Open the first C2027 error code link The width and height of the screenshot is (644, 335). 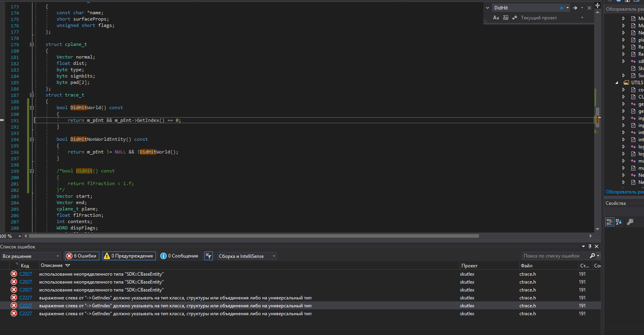tap(26, 274)
